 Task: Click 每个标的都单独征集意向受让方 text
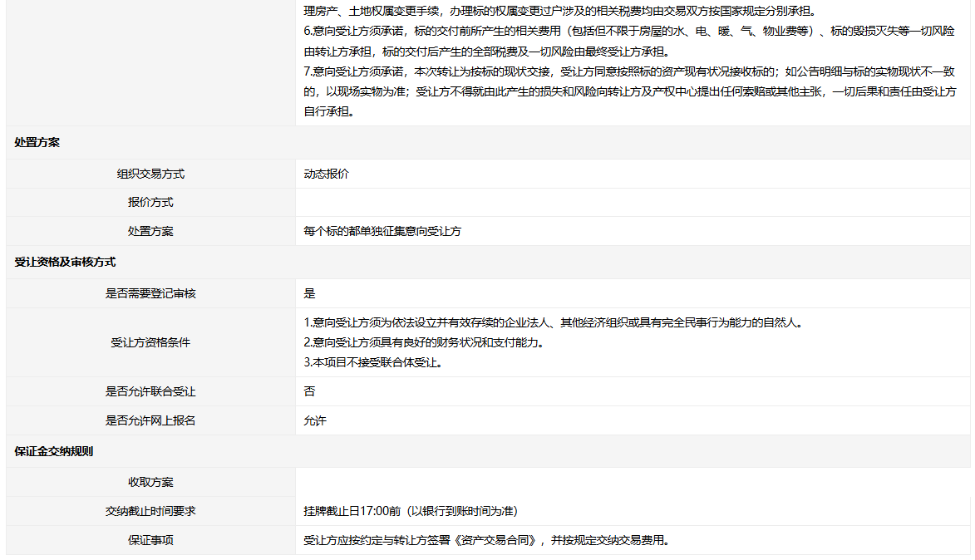click(382, 231)
